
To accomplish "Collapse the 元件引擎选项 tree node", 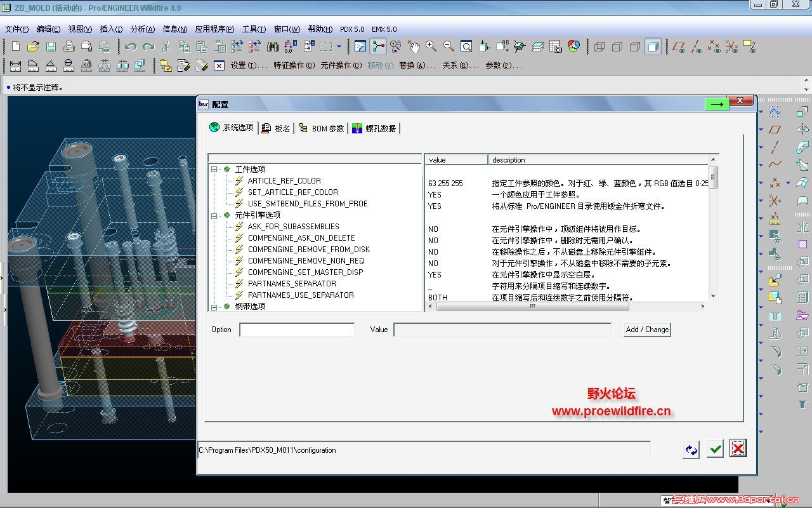I will (x=214, y=215).
